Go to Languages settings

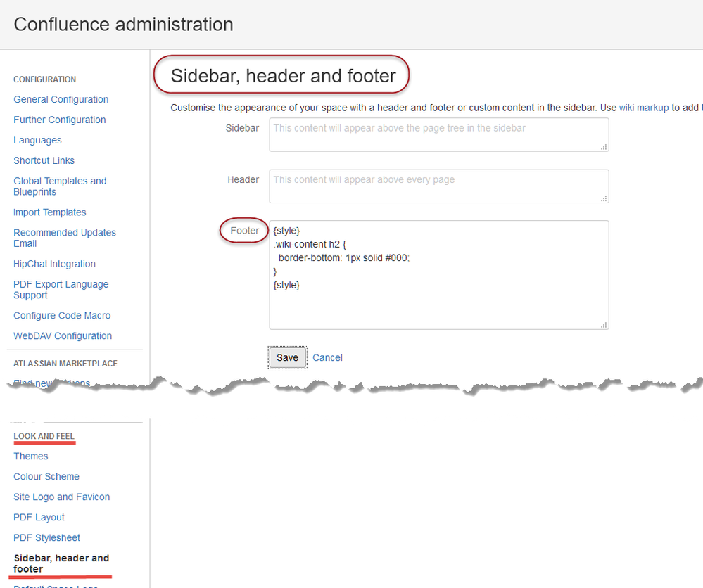37,140
